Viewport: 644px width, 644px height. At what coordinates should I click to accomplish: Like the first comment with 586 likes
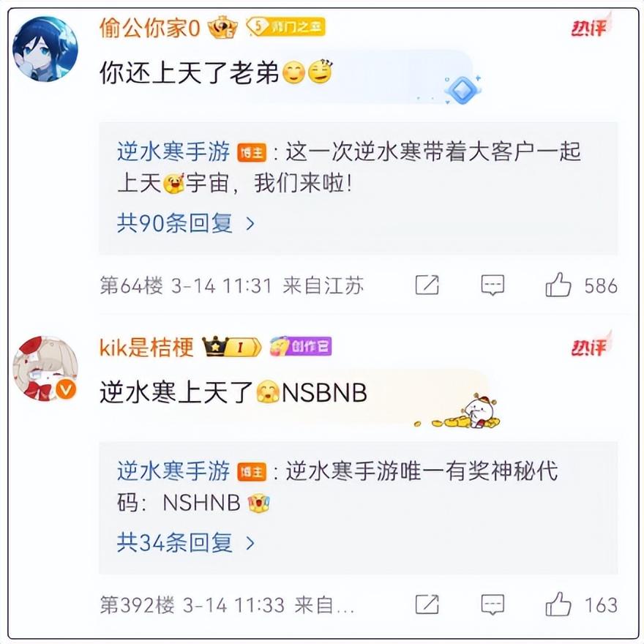pos(558,285)
